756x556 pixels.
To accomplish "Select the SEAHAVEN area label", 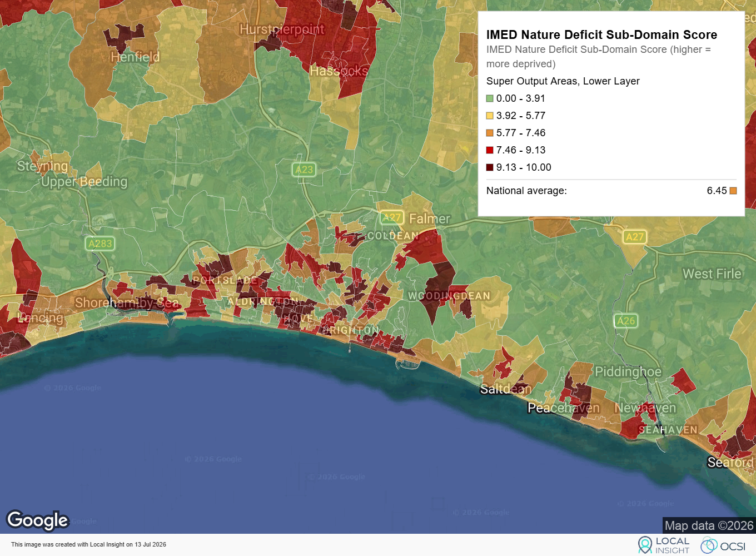I will click(x=668, y=430).
